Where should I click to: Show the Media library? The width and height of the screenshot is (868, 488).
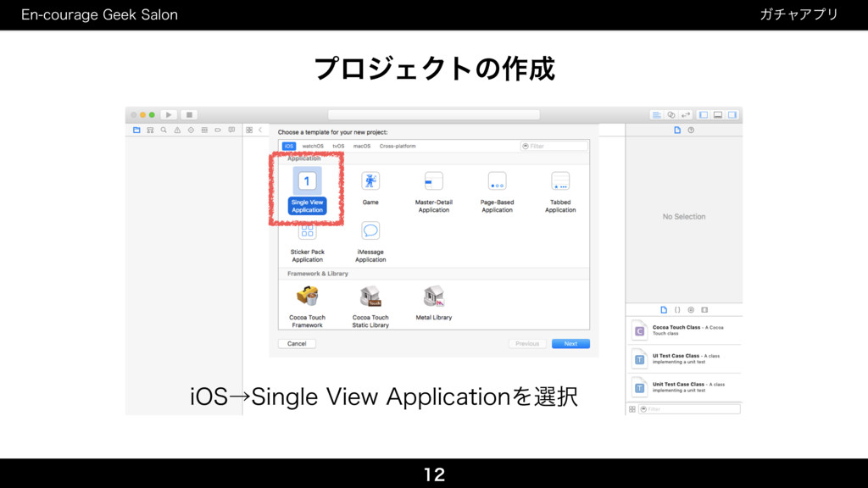tap(704, 310)
